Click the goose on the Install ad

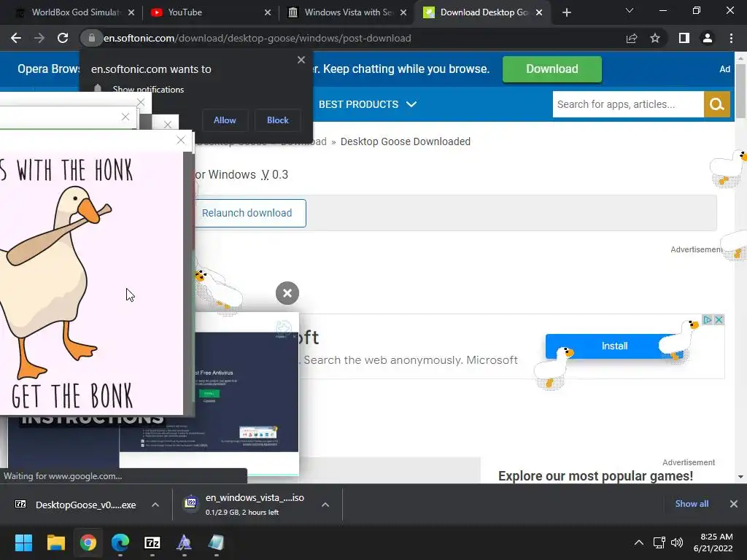[679, 341]
